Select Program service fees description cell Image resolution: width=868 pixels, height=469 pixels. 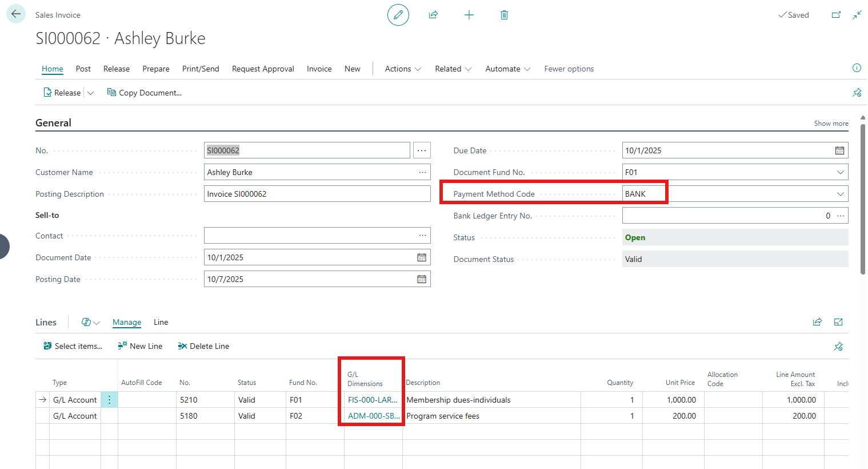491,416
